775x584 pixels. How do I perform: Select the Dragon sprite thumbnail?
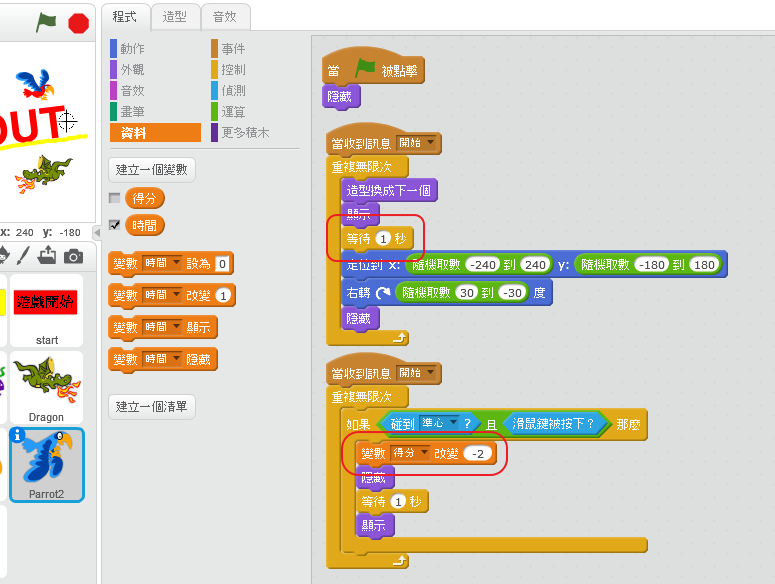(x=46, y=385)
